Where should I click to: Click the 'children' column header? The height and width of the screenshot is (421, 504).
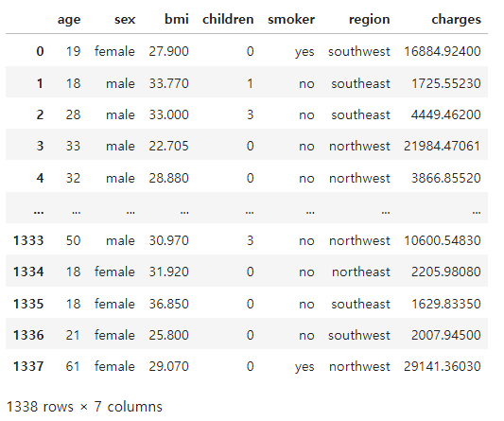228,19
